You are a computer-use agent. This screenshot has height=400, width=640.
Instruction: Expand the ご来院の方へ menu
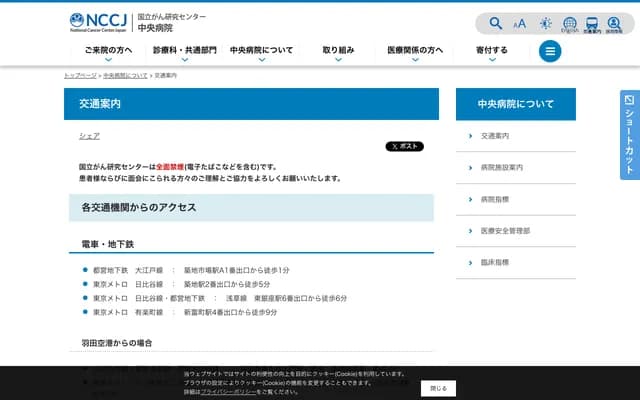(107, 51)
